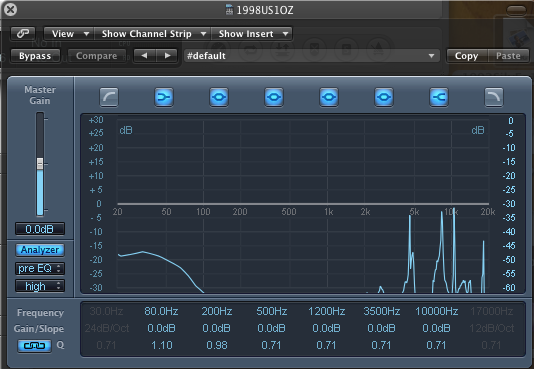
Task: Toggle the 3500Hz parametric band icon
Action: click(384, 97)
